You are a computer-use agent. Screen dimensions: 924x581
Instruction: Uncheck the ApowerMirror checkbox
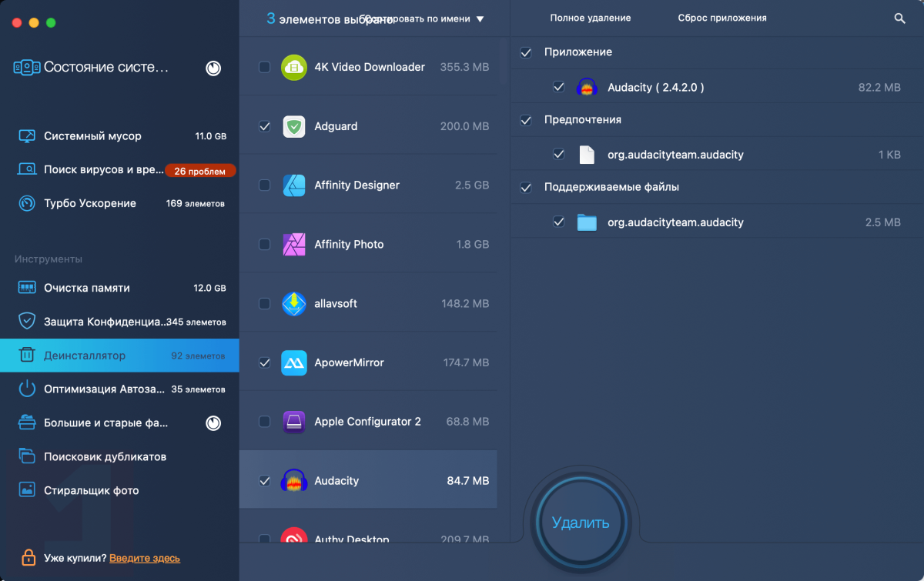coord(265,362)
